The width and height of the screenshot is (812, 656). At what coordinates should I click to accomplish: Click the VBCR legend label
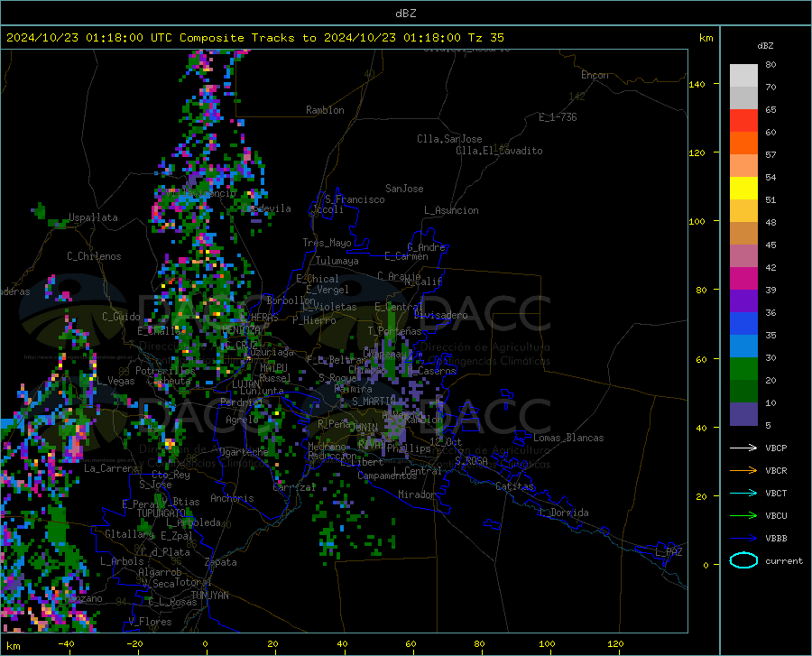[x=776, y=471]
